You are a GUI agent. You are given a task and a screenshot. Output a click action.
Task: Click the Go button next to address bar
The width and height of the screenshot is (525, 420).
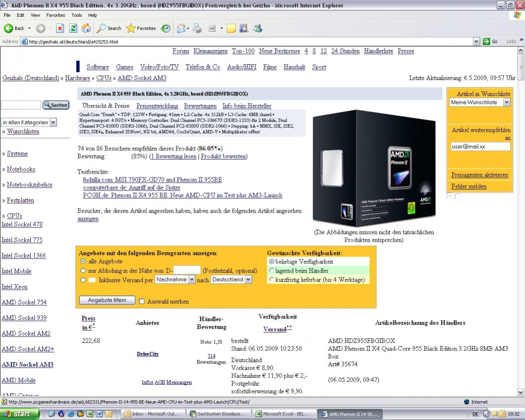click(491, 41)
